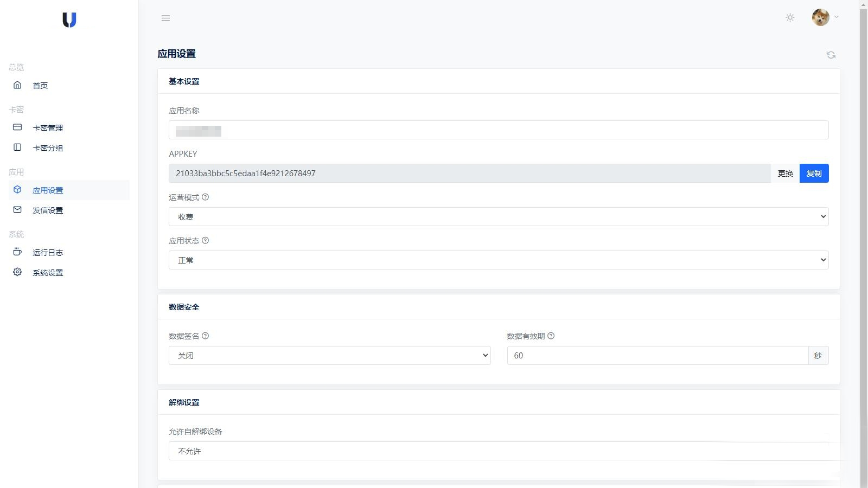Click the home icon for 首页

(x=17, y=85)
